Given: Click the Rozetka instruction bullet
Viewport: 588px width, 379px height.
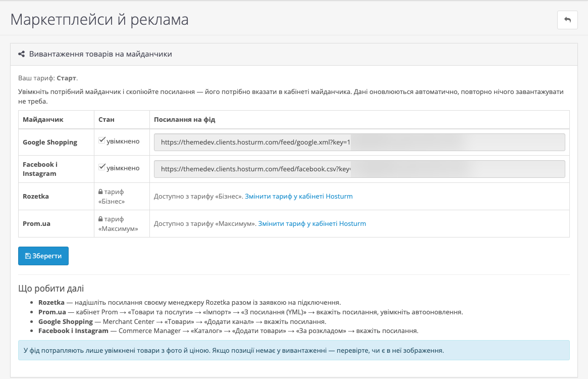Looking at the screenshot, I should click(x=189, y=303).
